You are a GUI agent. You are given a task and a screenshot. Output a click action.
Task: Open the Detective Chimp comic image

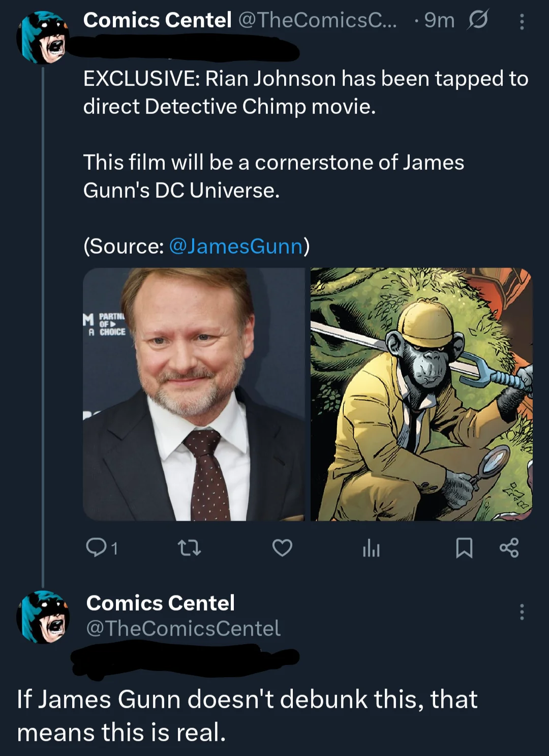(421, 395)
